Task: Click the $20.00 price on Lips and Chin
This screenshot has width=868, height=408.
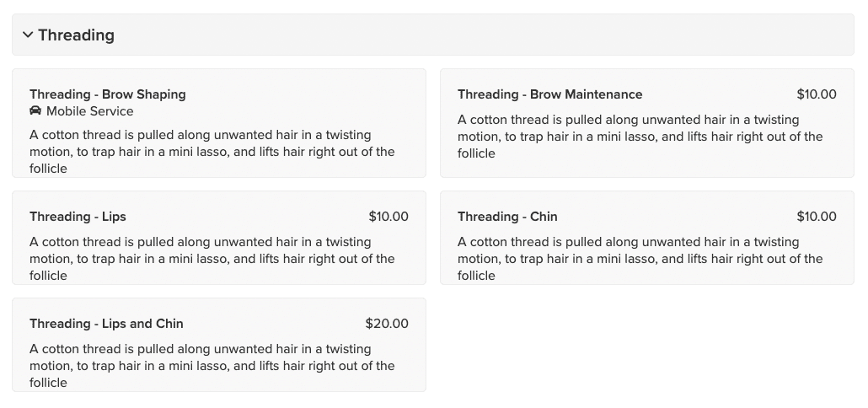Action: [x=387, y=324]
